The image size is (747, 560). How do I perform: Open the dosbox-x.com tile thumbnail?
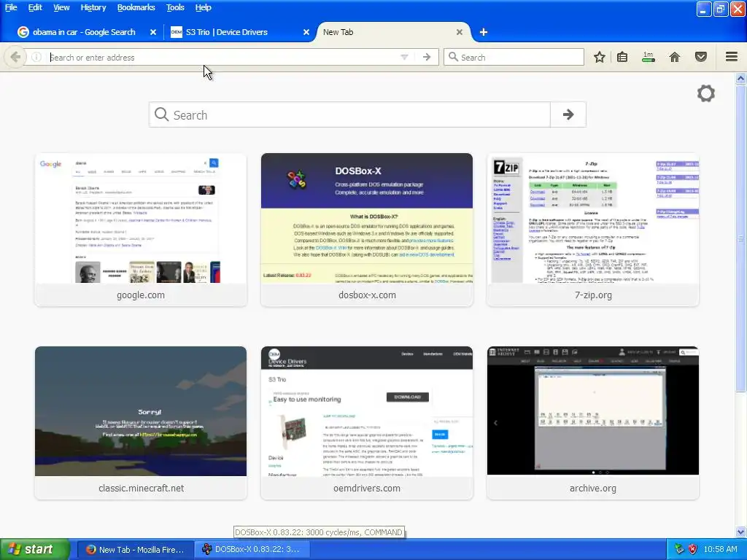click(367, 218)
